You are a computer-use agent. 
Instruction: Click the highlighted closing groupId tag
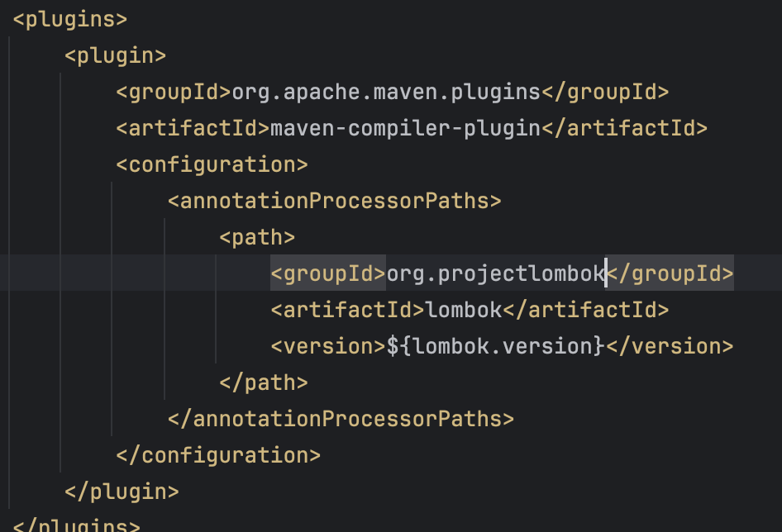[x=670, y=273]
